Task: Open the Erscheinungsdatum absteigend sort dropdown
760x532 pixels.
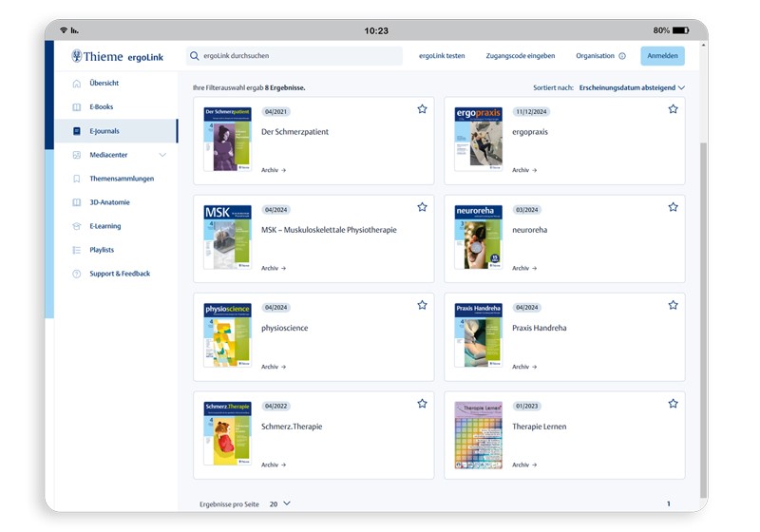Action: pyautogui.click(x=632, y=87)
